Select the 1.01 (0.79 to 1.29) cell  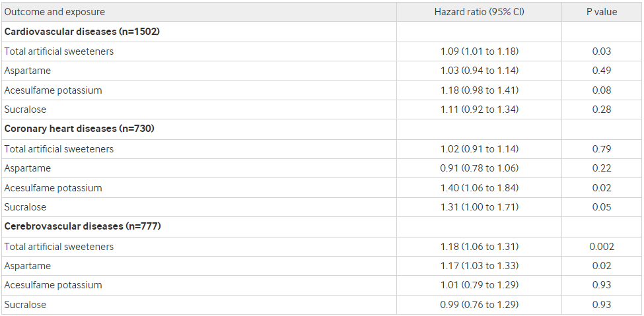point(479,285)
